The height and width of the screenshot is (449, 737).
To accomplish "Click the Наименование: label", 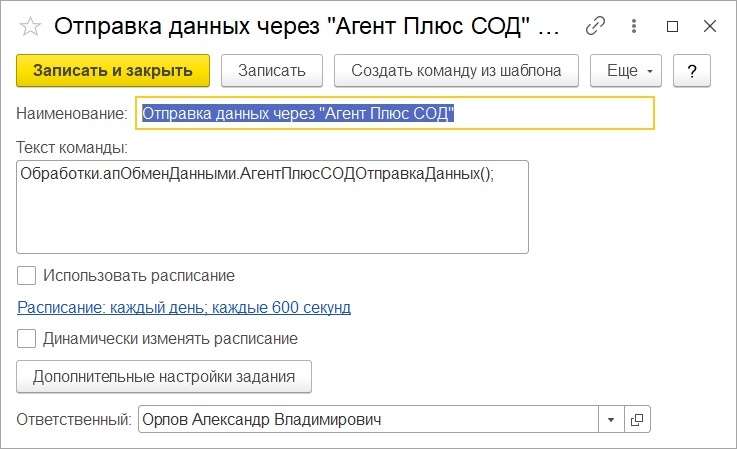I will click(x=72, y=113).
